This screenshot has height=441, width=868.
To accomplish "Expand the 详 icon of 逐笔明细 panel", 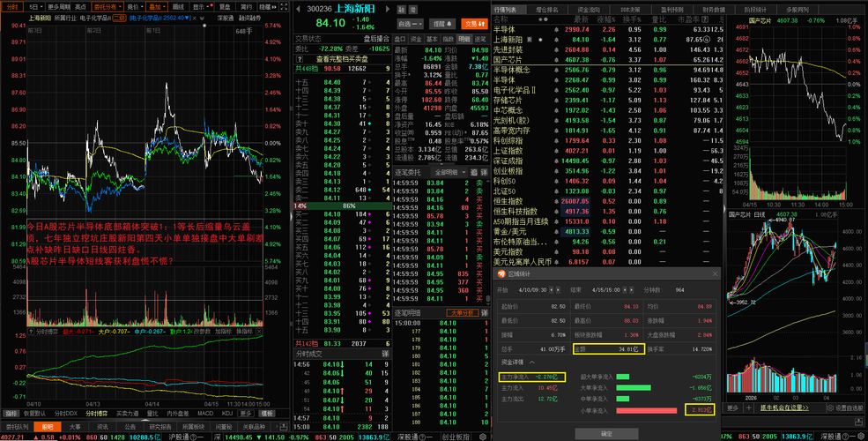I will pyautogui.click(x=484, y=313).
